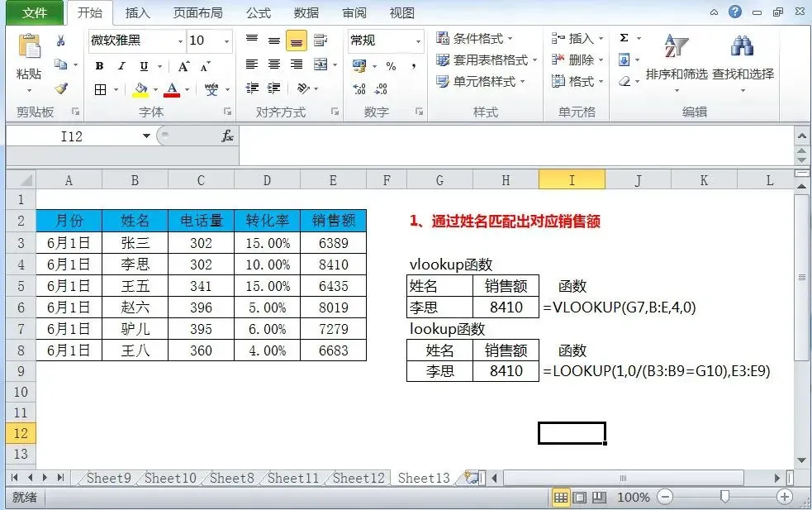Image resolution: width=812 pixels, height=510 pixels.
Task: Align text to top of cell
Action: pos(252,40)
